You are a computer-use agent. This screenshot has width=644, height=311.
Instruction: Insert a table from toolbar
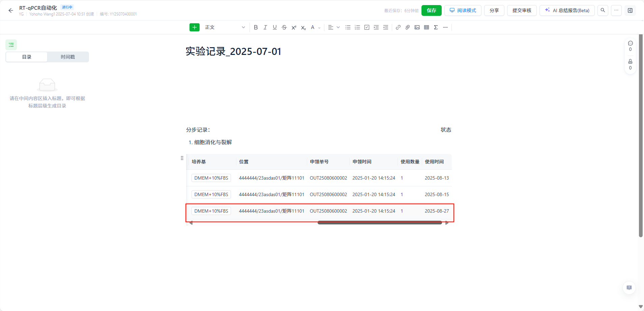[x=427, y=27]
